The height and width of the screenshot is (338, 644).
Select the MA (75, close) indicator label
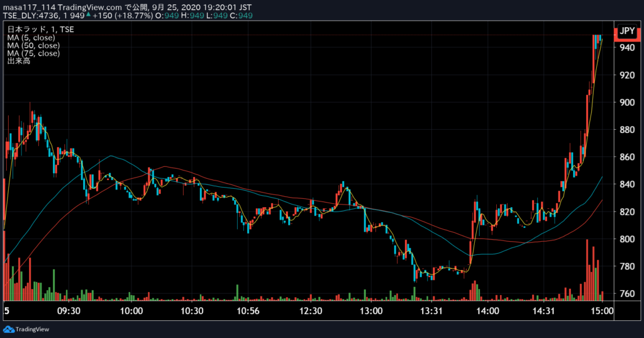33,53
